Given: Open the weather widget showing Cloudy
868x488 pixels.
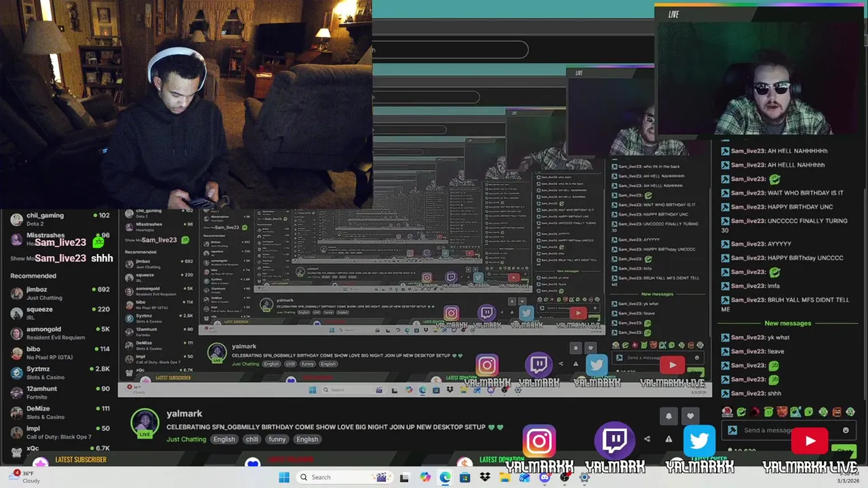Looking at the screenshot, I should tap(26, 476).
